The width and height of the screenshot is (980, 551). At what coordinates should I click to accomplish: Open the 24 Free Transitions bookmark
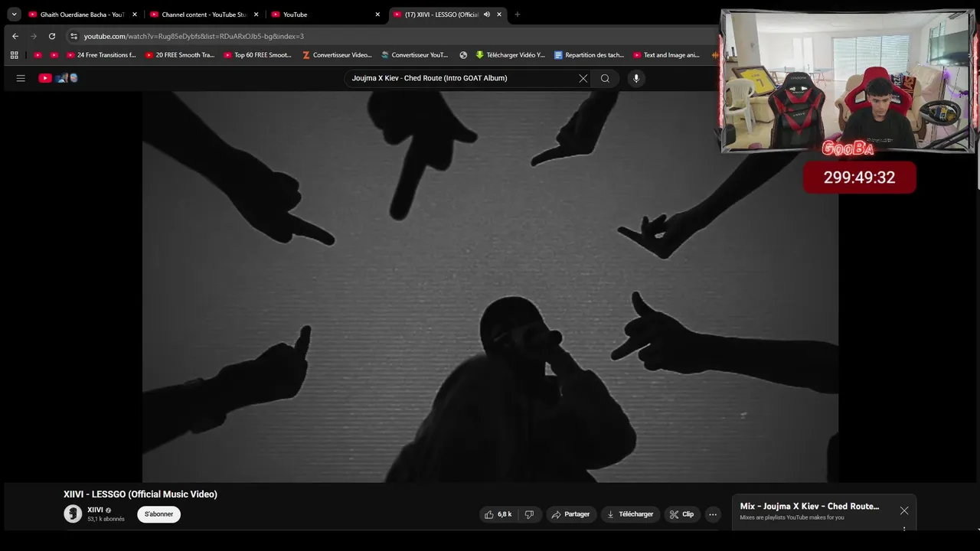click(101, 55)
